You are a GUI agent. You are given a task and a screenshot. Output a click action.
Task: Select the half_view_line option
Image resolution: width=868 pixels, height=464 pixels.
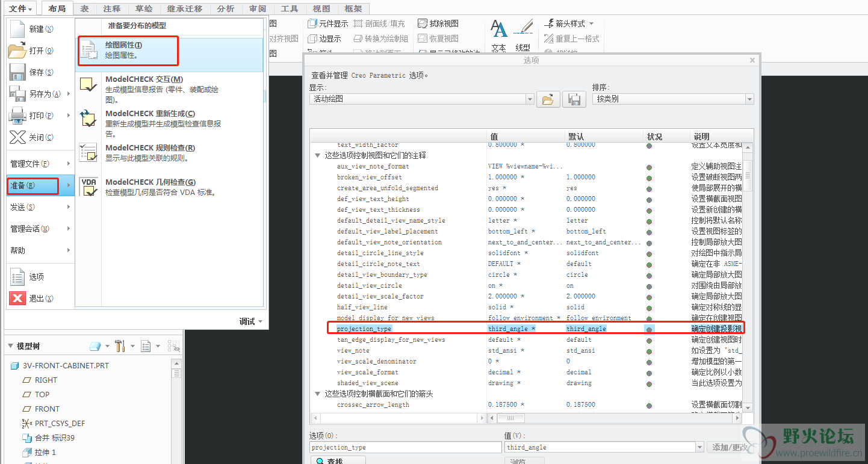point(362,307)
